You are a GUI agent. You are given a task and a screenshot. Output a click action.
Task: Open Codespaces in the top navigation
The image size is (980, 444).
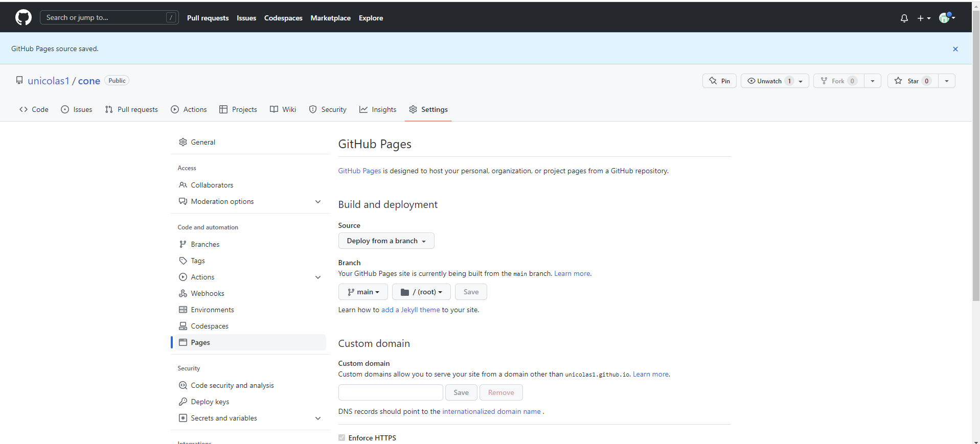pos(283,18)
